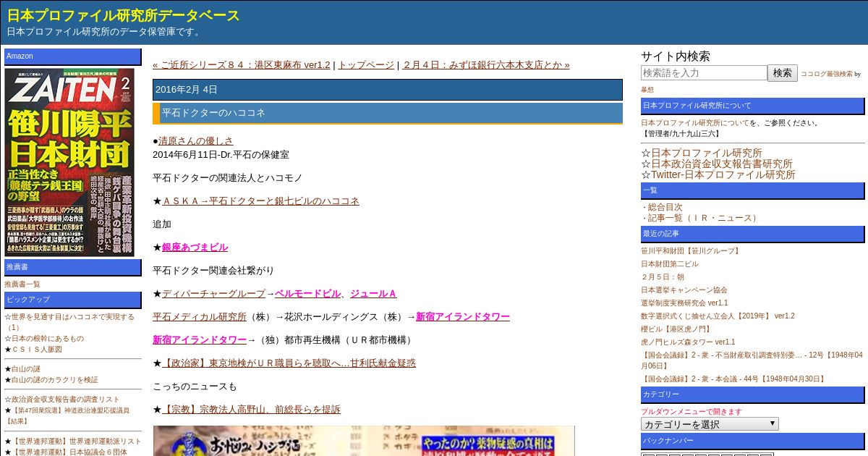Viewport: 868px width, 456px height.
Task: Open the ジュールＡ link
Action: pos(373,293)
